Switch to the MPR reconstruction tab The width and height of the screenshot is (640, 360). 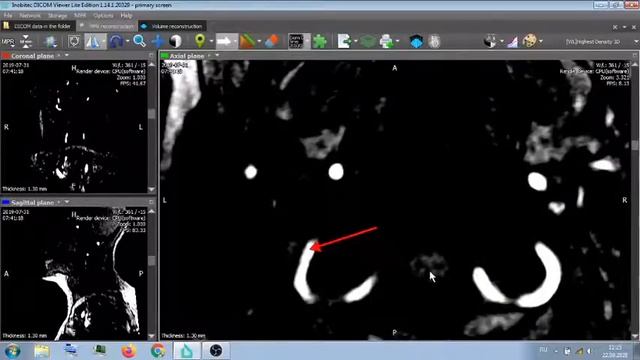point(107,26)
